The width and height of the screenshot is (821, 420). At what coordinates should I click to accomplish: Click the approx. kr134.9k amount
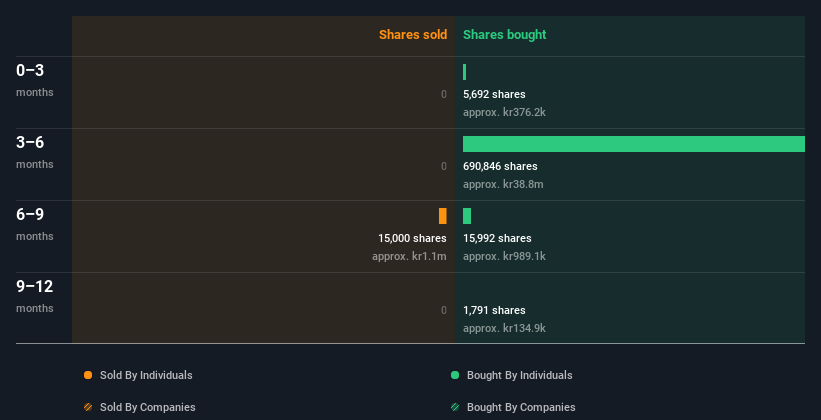(x=504, y=328)
